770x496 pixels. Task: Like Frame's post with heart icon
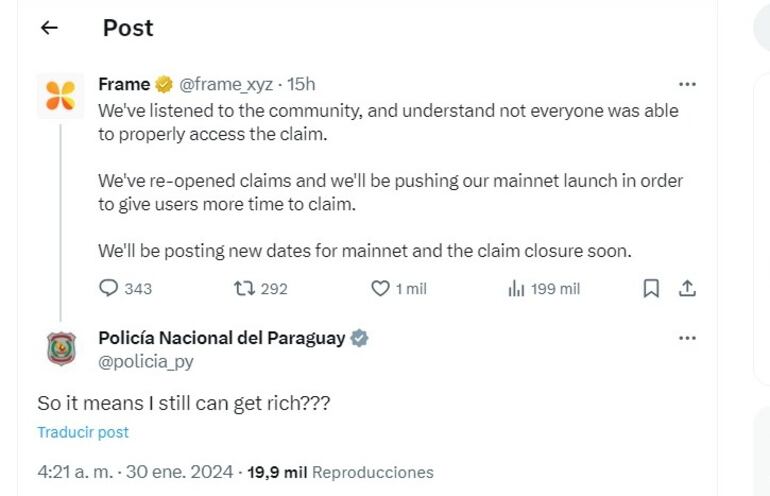380,288
